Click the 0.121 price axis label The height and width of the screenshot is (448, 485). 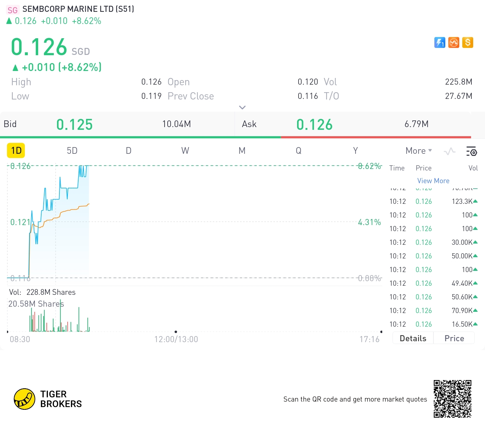point(20,222)
